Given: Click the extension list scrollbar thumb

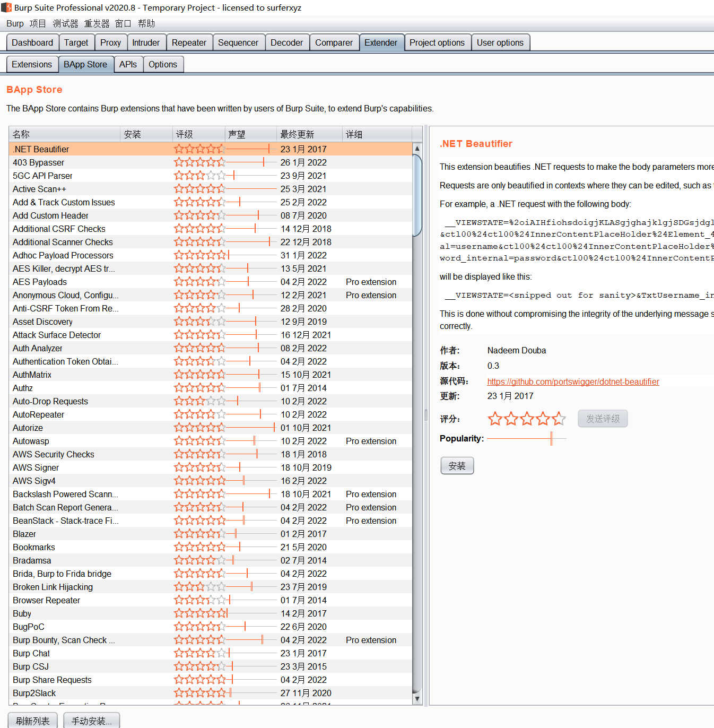Looking at the screenshot, I should 417,195.
